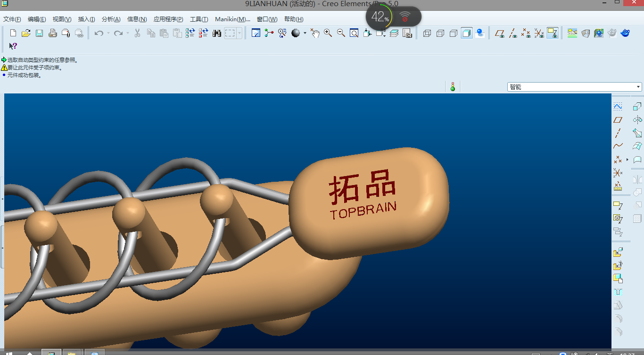Open the Manikin(M) menu
This screenshot has height=355, width=644.
[x=232, y=19]
